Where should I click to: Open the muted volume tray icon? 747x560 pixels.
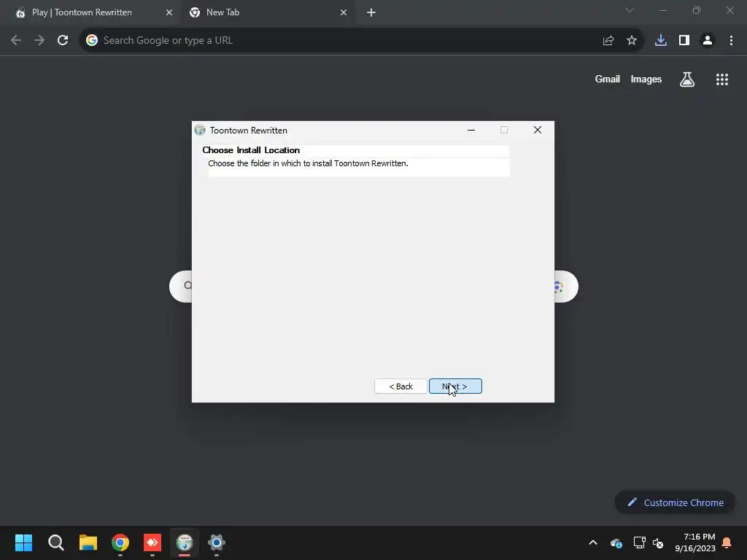point(659,542)
